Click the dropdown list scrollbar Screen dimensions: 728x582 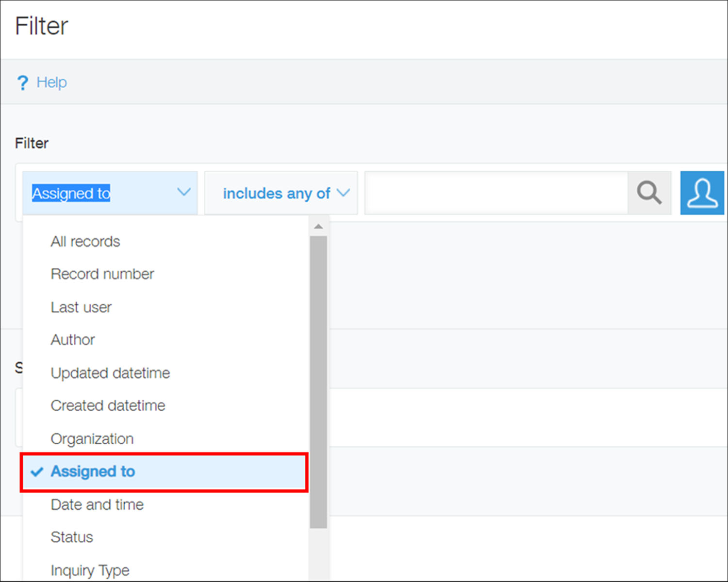[318, 378]
